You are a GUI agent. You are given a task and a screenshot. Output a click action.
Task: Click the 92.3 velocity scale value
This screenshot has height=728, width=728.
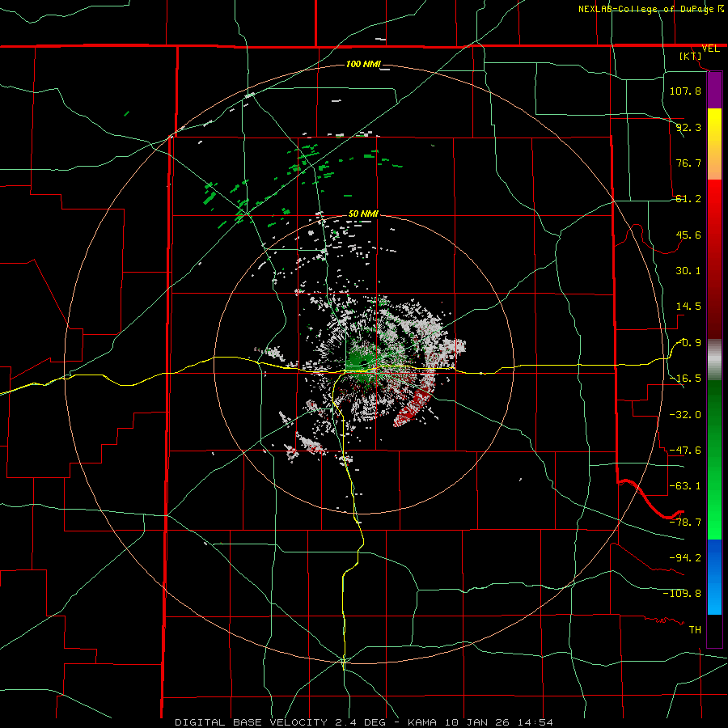pyautogui.click(x=688, y=127)
